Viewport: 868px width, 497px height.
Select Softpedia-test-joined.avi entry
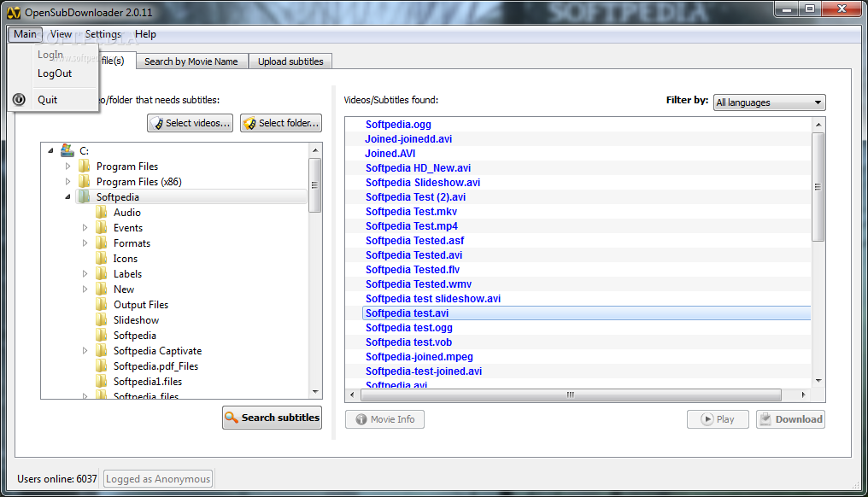[x=424, y=371]
